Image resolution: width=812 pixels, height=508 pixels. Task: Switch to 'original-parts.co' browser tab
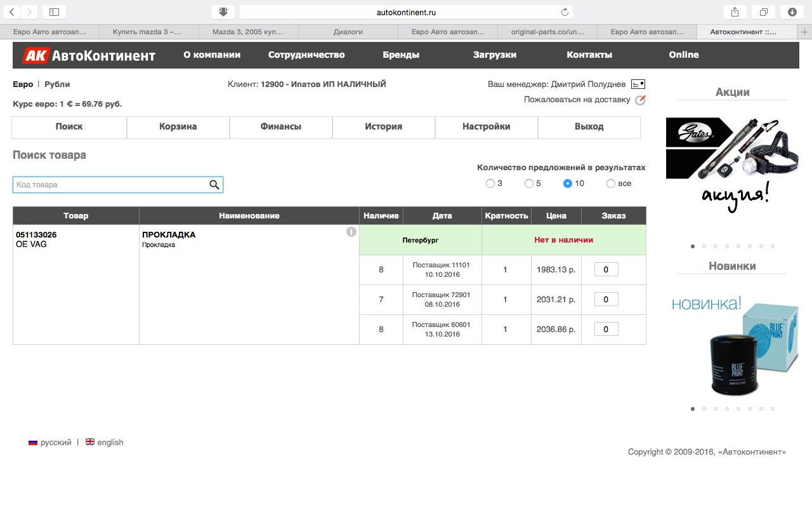click(547, 31)
